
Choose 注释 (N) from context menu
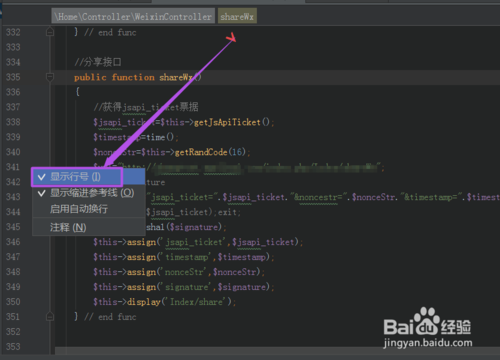pyautogui.click(x=89, y=227)
